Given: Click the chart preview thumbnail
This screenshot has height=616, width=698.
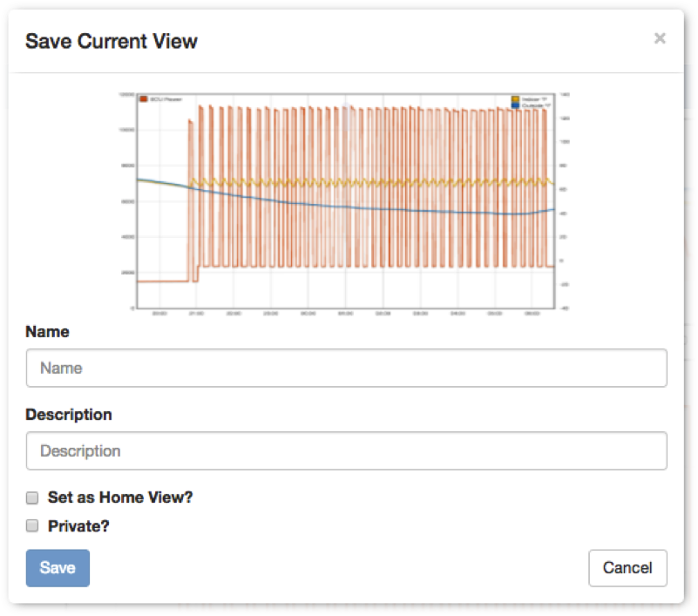Looking at the screenshot, I should point(344,201).
